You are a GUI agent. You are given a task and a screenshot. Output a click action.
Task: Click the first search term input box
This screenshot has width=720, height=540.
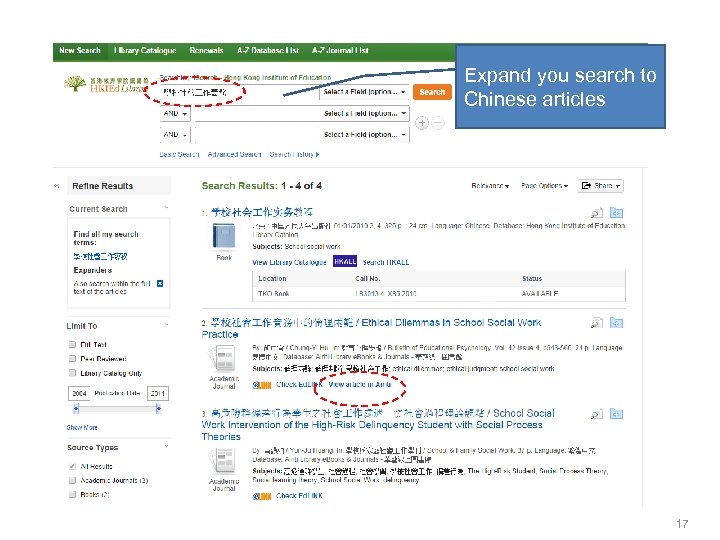pos(239,92)
